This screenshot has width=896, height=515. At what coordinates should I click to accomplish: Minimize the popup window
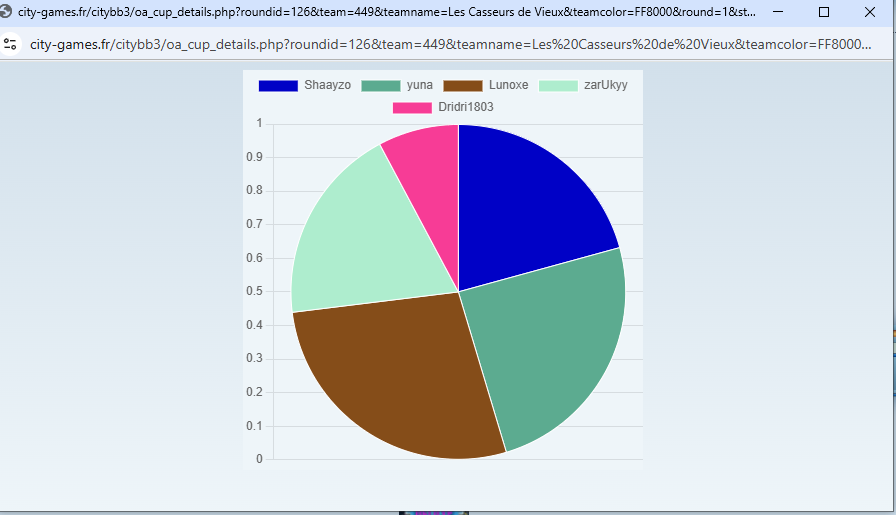click(779, 12)
